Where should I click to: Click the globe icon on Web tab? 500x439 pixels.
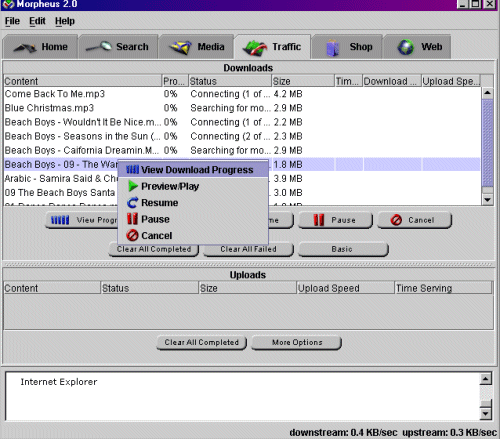pos(406,47)
